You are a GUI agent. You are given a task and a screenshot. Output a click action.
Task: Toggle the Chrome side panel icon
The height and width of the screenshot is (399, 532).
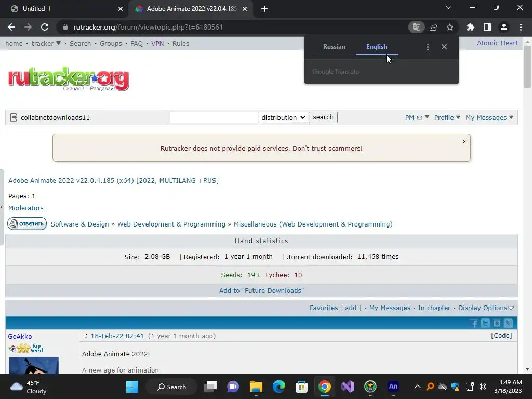point(487,27)
